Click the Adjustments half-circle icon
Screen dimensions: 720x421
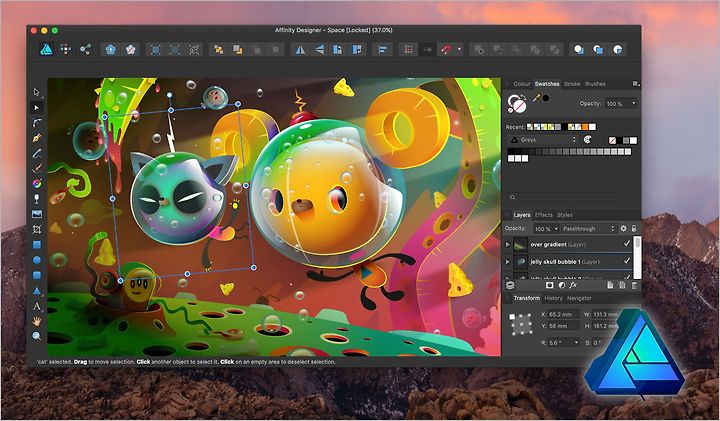point(562,285)
